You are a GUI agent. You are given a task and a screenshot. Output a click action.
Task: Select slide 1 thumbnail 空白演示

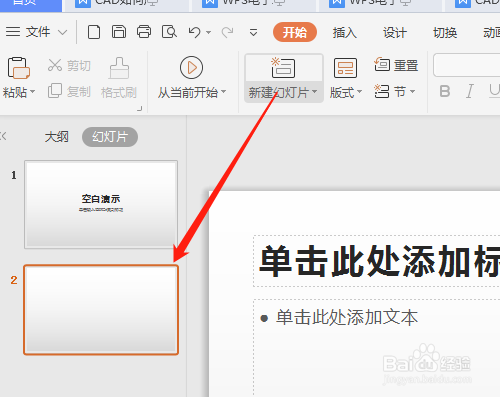(101, 204)
